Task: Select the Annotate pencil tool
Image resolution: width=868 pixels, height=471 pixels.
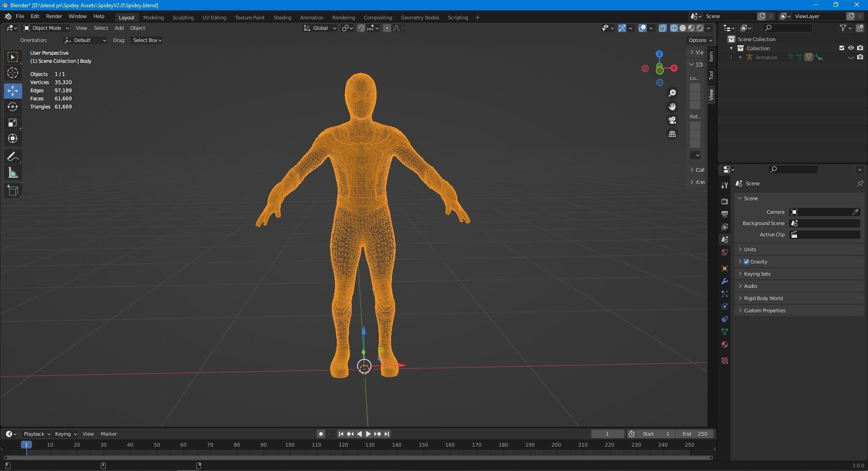Action: 13,157
